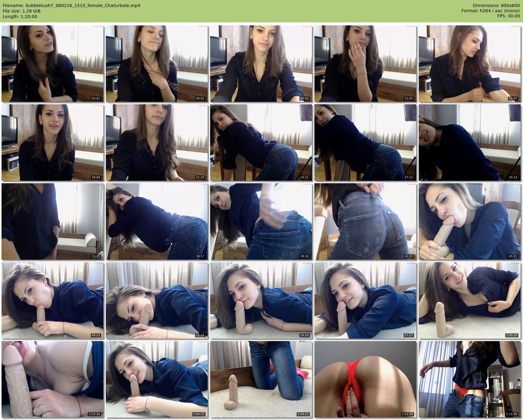Select the thumbnail marked 06:02
The width and height of the screenshot is (523, 420).
click(x=157, y=64)
